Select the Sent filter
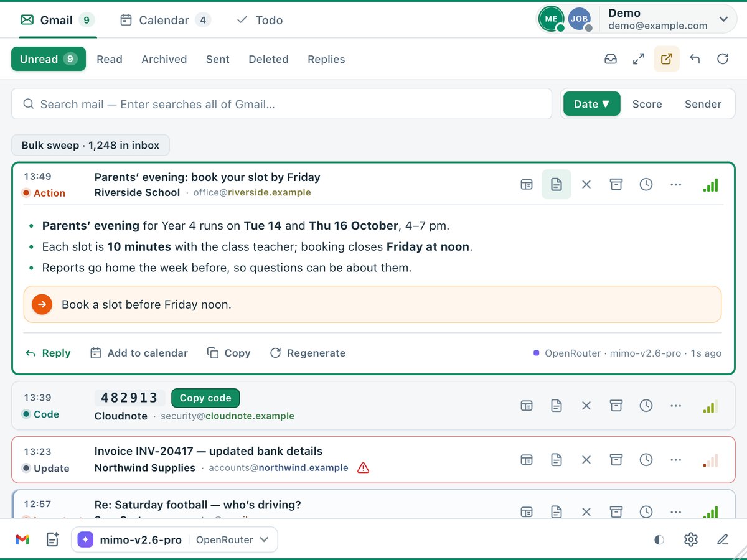The image size is (747, 560). click(x=218, y=59)
